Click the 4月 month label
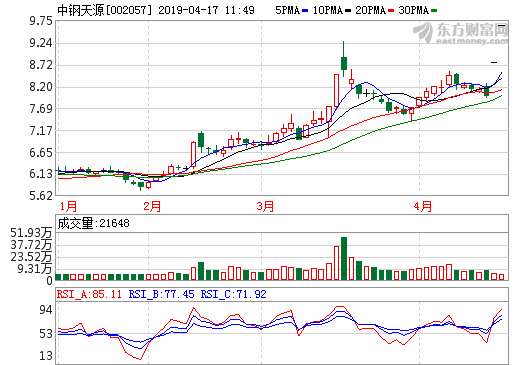The height and width of the screenshot is (365, 520). click(x=423, y=206)
